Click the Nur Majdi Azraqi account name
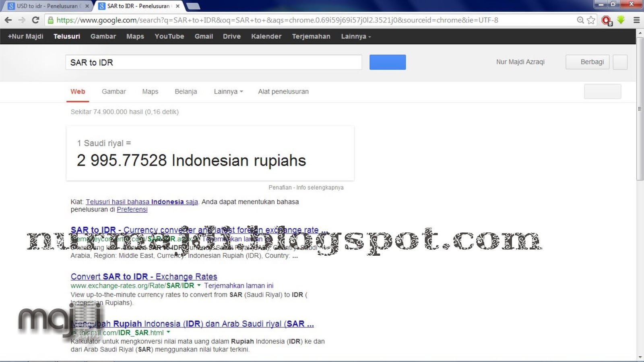644x362 pixels. [x=520, y=62]
